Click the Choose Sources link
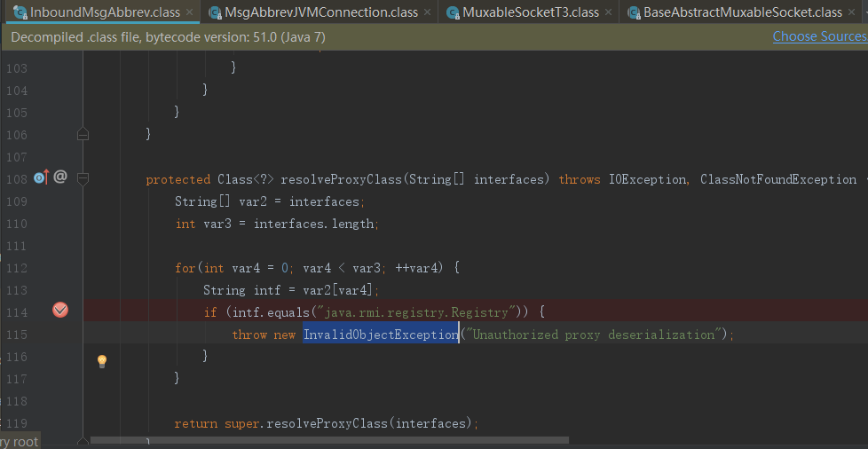Image resolution: width=868 pixels, height=449 pixels. click(x=820, y=36)
